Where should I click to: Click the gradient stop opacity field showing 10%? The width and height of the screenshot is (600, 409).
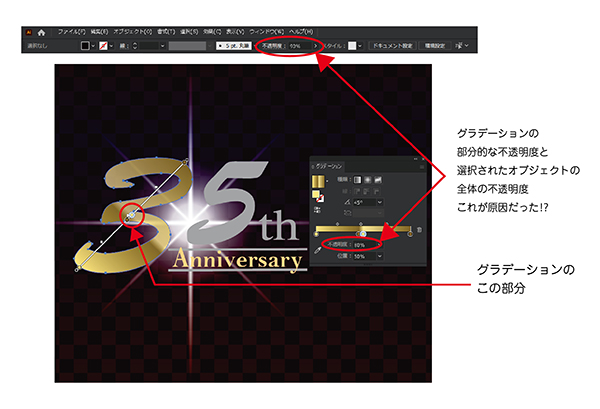(x=361, y=244)
